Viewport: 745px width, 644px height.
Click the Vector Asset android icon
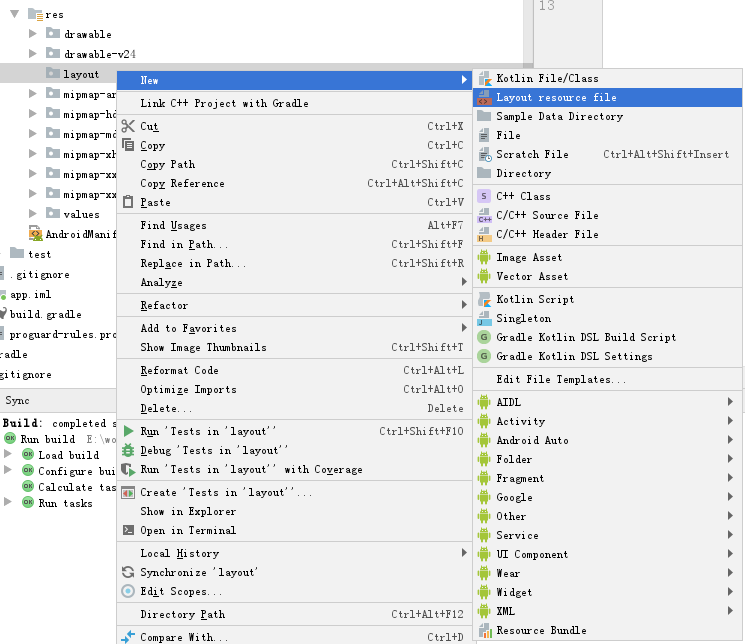[x=484, y=276]
